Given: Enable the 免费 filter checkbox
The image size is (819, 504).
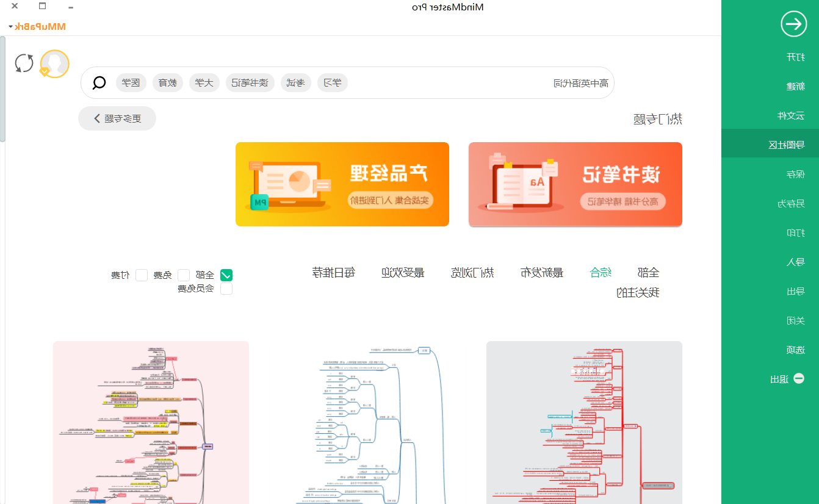Looking at the screenshot, I should pyautogui.click(x=184, y=275).
